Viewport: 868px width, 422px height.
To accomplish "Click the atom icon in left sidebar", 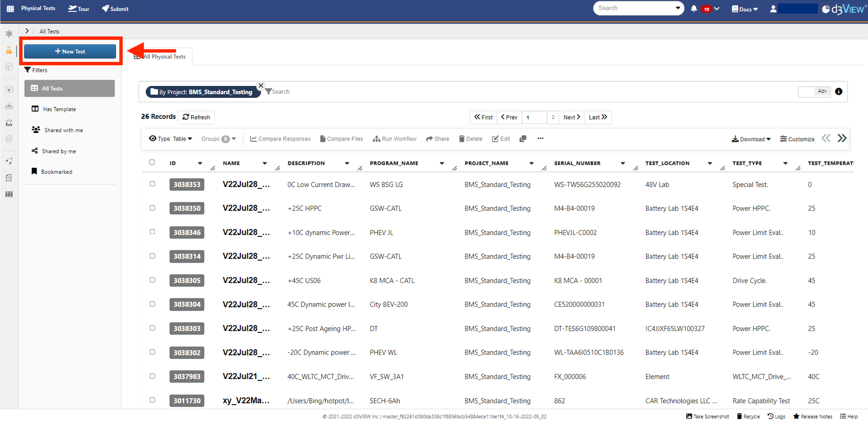I will tap(9, 33).
